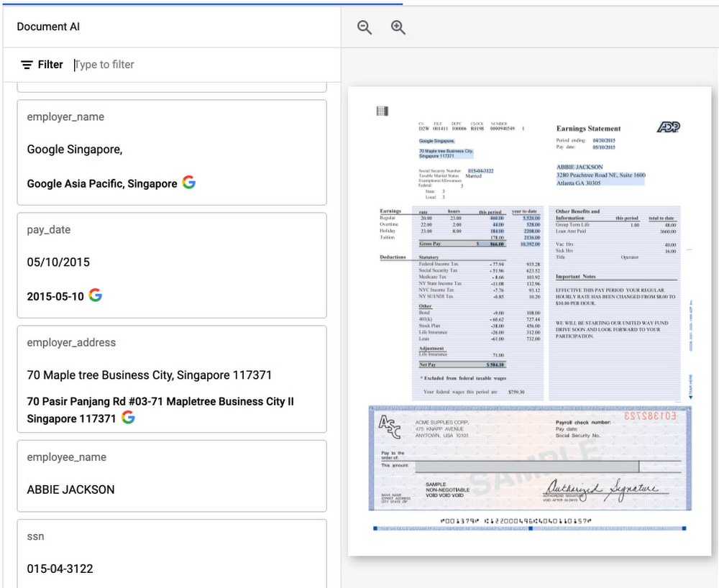Click Google icon next to 2015-05-10
This screenshot has height=588, width=719.
tap(96, 295)
